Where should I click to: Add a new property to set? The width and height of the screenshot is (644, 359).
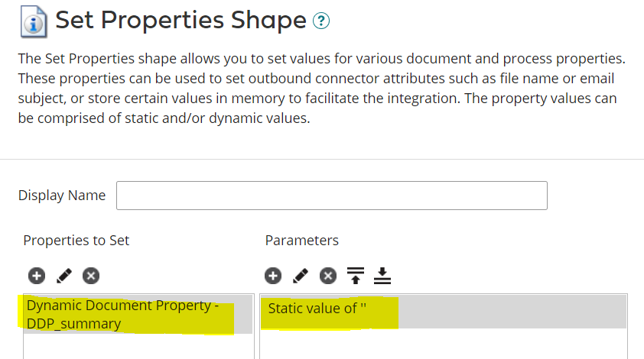click(37, 276)
